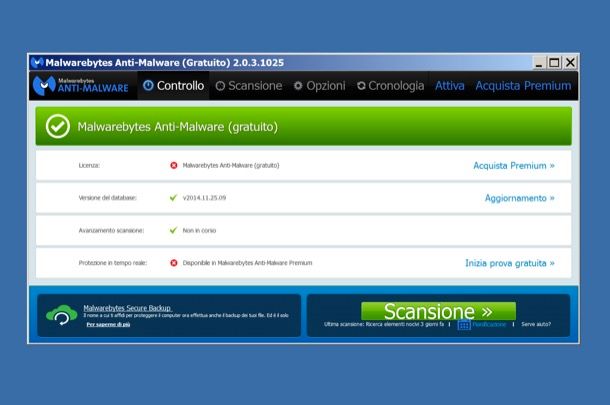
Task: Select database version text v2014.11.25.09
Action: (204, 198)
